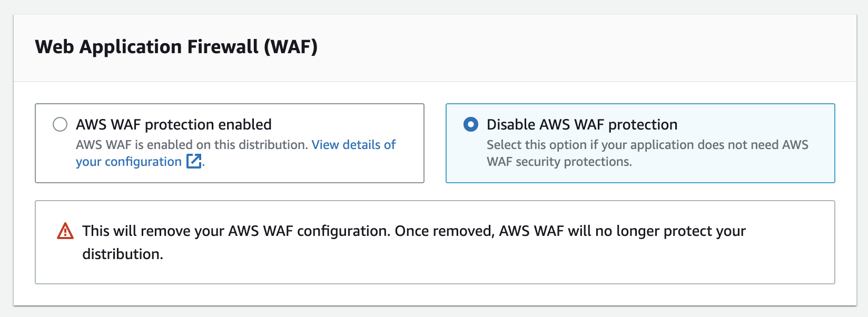Click the 'AWS WAF protection enabled' label text
The image size is (868, 317).
point(174,124)
